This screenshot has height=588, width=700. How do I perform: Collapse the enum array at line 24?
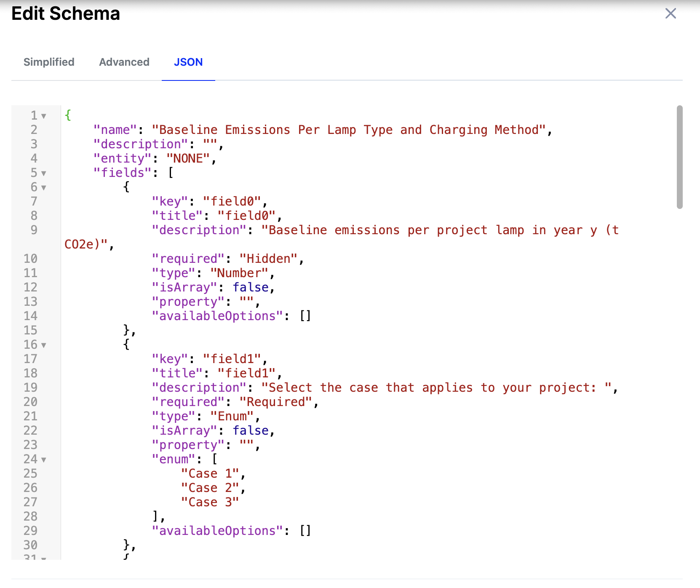pyautogui.click(x=44, y=460)
